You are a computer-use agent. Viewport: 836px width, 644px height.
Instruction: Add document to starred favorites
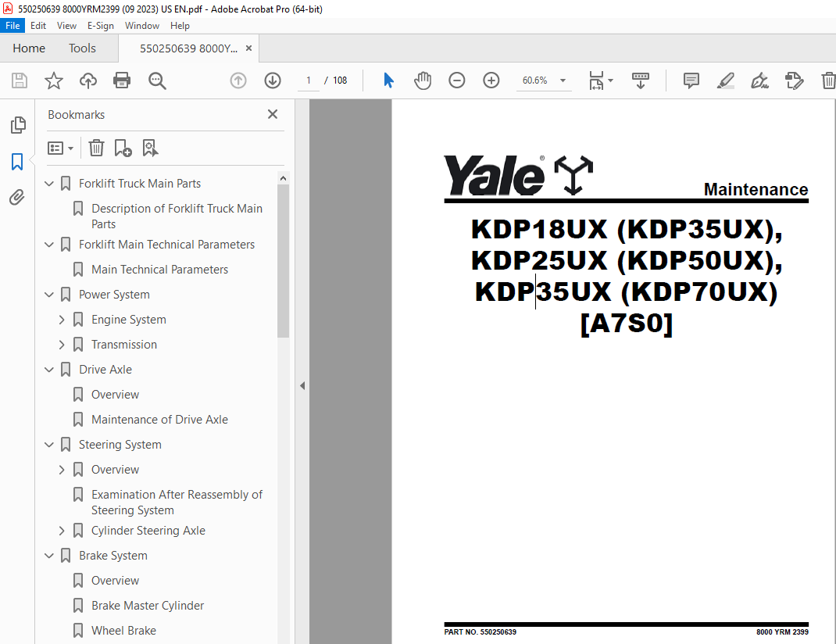[x=54, y=80]
